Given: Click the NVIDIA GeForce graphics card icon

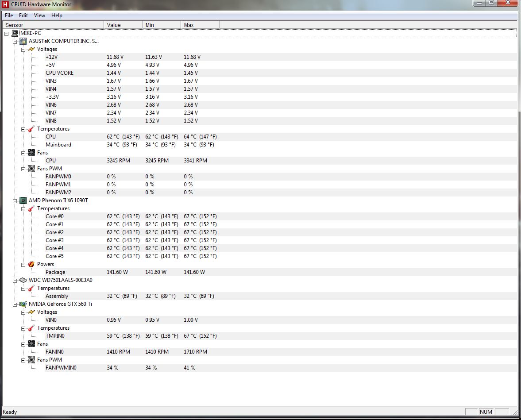Looking at the screenshot, I should pyautogui.click(x=23, y=304).
